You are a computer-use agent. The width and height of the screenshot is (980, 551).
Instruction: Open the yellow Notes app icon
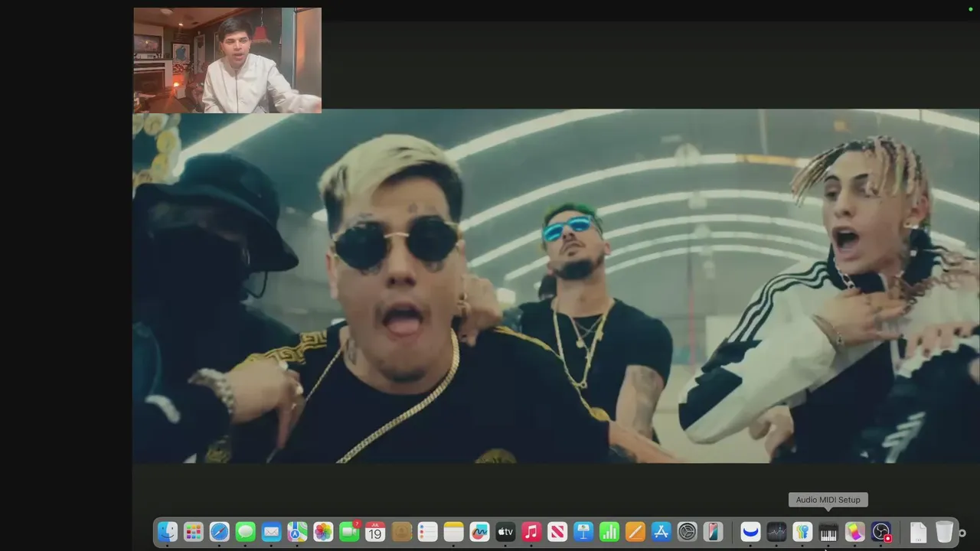(x=453, y=532)
